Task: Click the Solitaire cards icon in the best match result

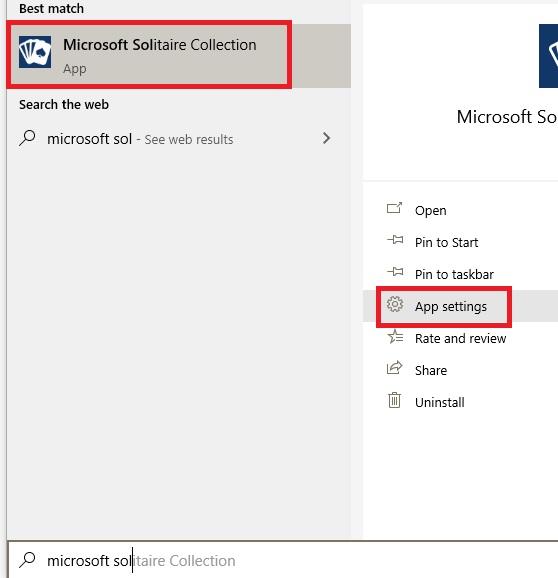Action: (35, 52)
